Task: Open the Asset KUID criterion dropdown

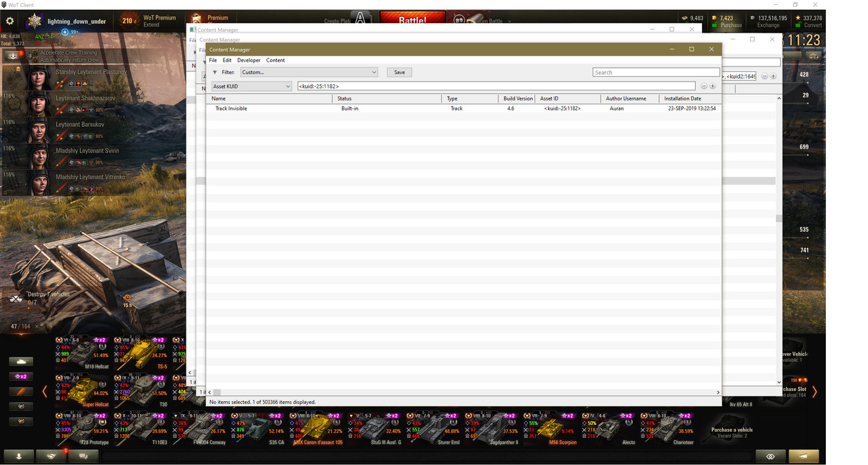Action: 252,86
